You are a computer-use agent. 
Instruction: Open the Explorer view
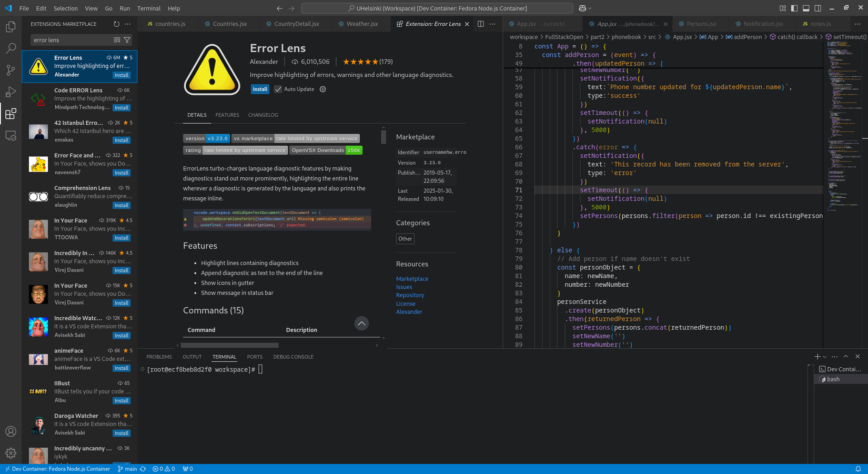coord(11,26)
